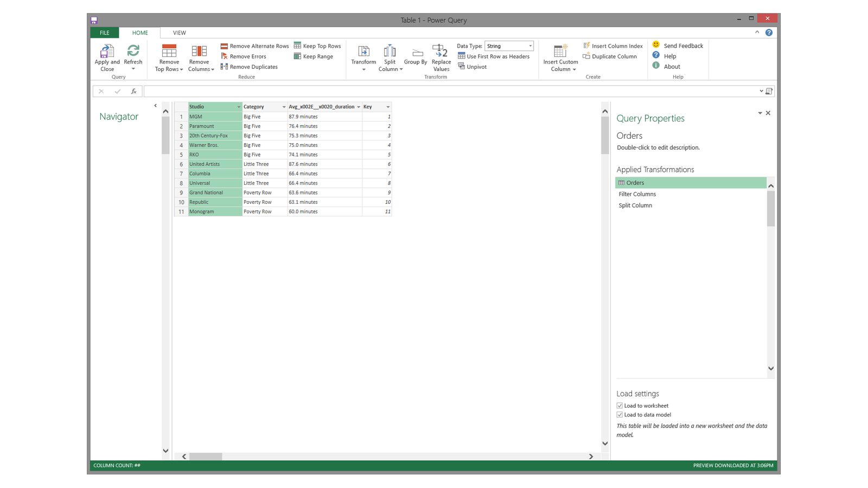Insert a Column Index

click(x=612, y=46)
